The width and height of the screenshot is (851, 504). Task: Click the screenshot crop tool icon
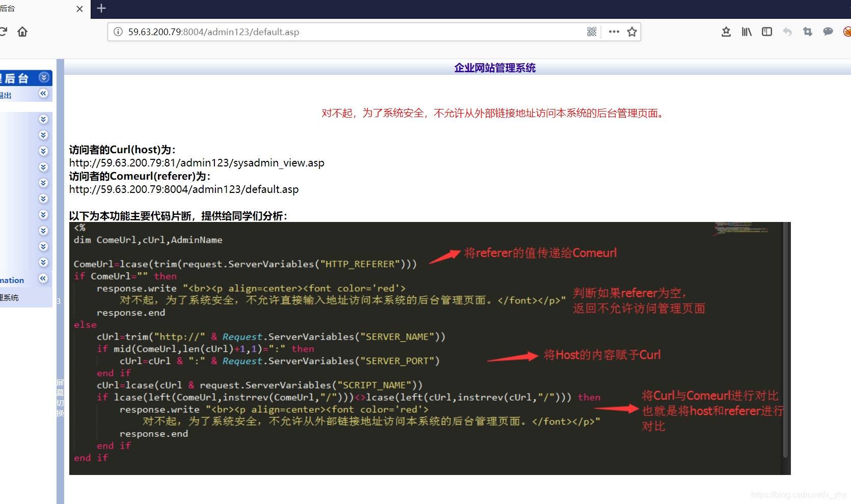[x=808, y=32]
